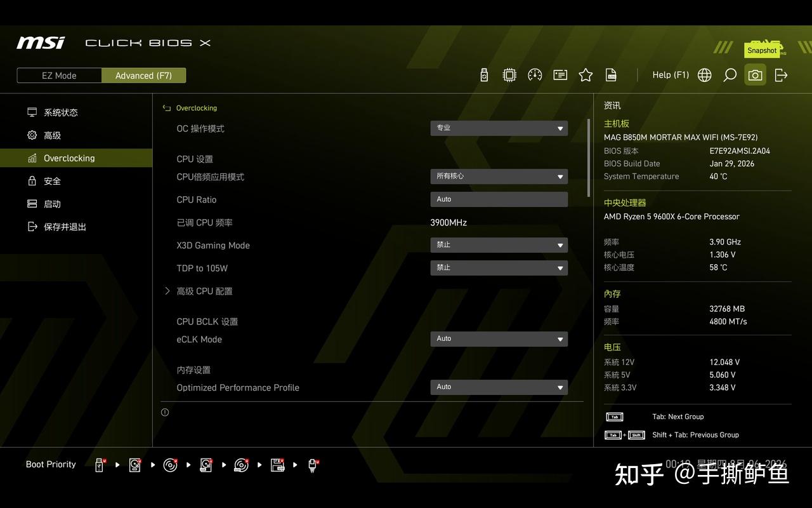Select Overclocking in the sidebar

pyautogui.click(x=76, y=158)
